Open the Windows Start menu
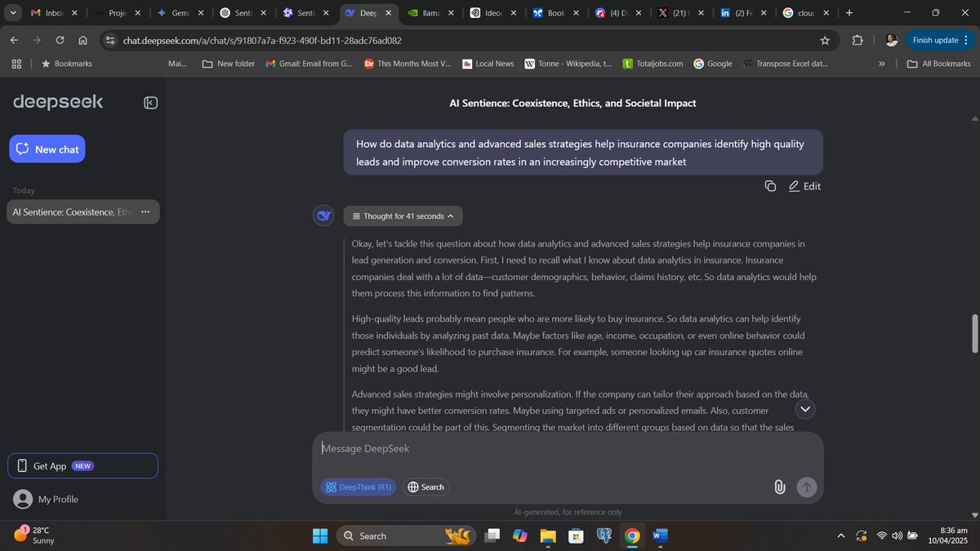The width and height of the screenshot is (980, 551). pyautogui.click(x=320, y=535)
